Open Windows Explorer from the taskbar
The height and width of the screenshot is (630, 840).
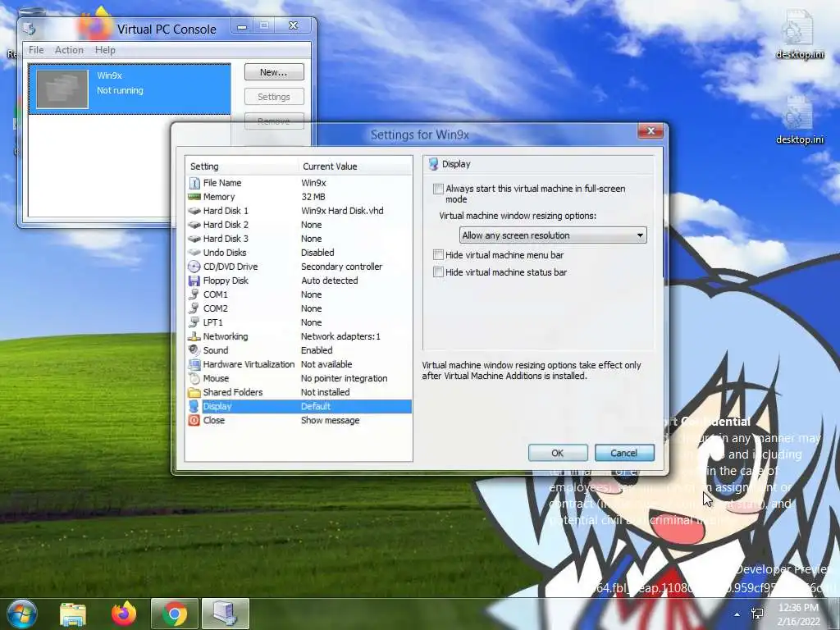[x=73, y=614]
